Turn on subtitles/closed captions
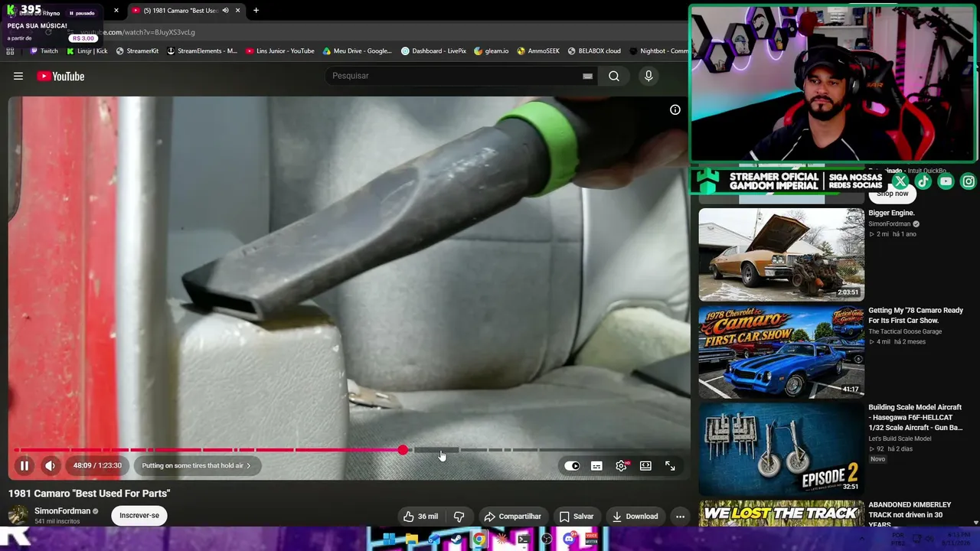 click(x=596, y=465)
